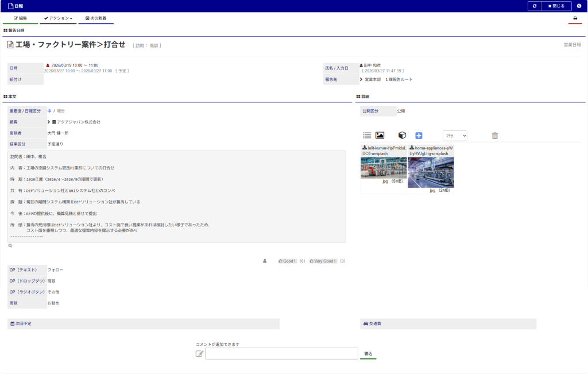The image size is (588, 374).
Task: Click the 編集 edit tab
Action: (x=21, y=18)
